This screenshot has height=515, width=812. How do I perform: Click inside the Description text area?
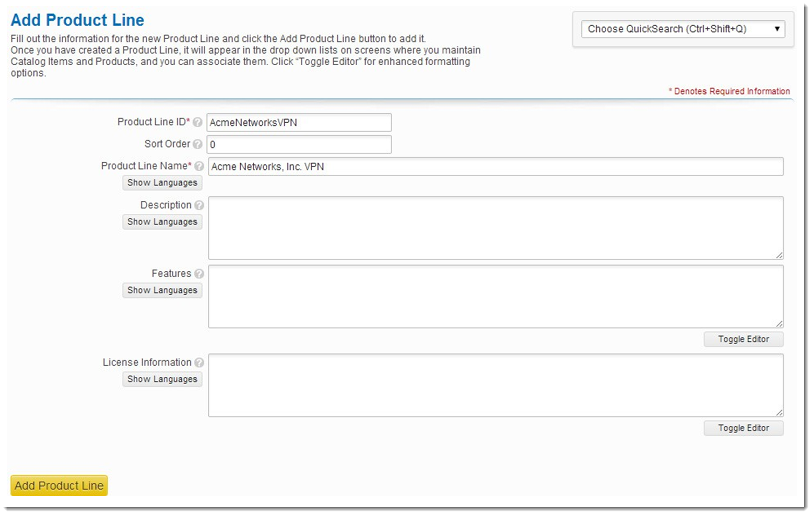pos(496,228)
